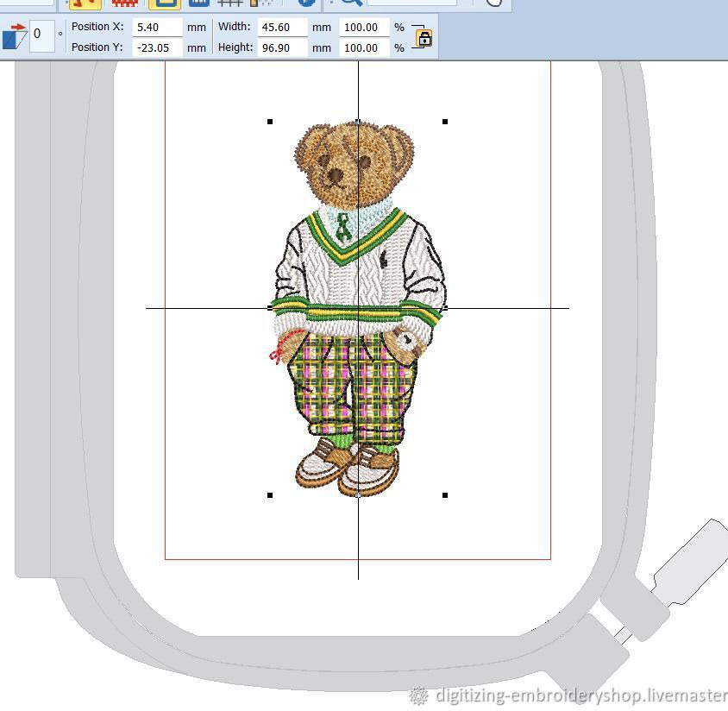
Task: Click the top-right selection handle
Action: coord(445,122)
